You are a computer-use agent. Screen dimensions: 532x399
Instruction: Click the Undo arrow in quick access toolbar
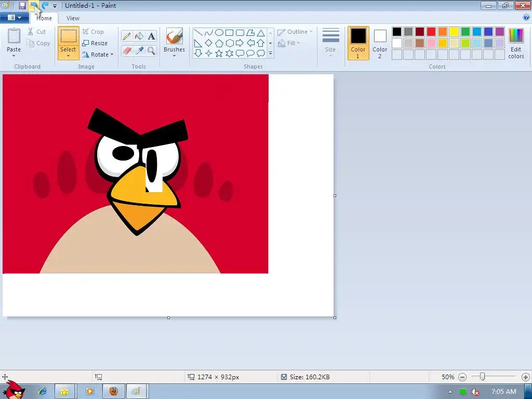(34, 5)
